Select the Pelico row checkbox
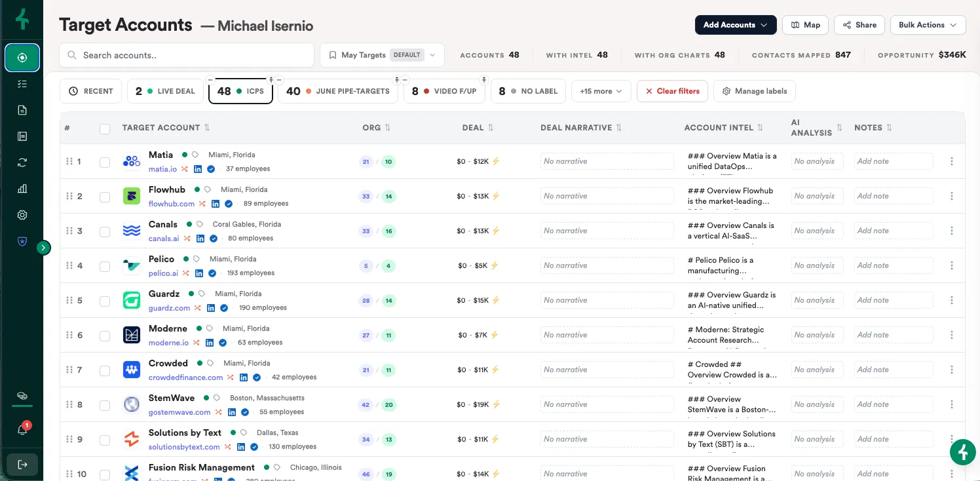Screen dimensions: 980x481 click(105, 266)
